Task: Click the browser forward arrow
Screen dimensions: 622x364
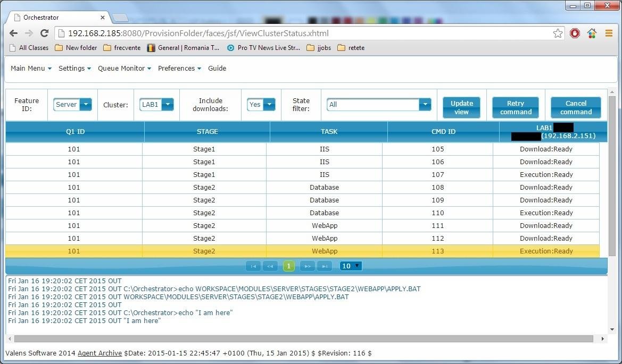Action: pos(29,33)
